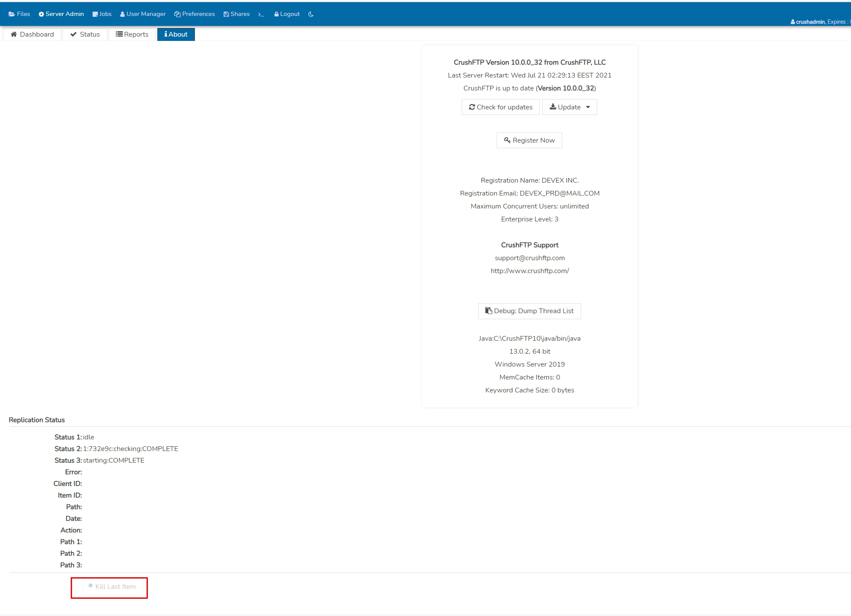
Task: Click the Files folder icon
Action: [12, 14]
